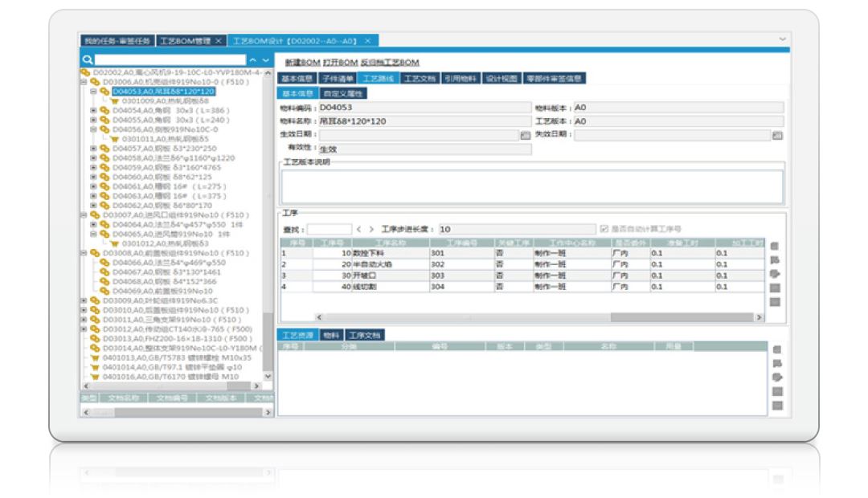Click the 查找 search input field
The width and height of the screenshot is (868, 498).
330,229
